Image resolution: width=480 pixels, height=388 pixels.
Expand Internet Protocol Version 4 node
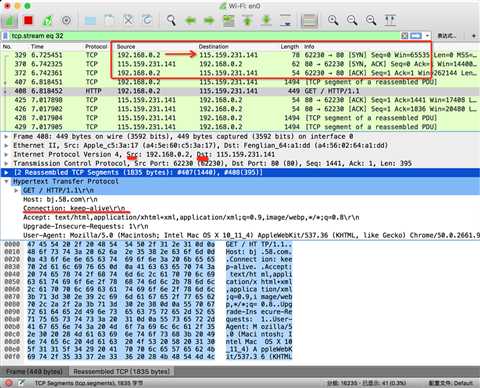point(6,154)
